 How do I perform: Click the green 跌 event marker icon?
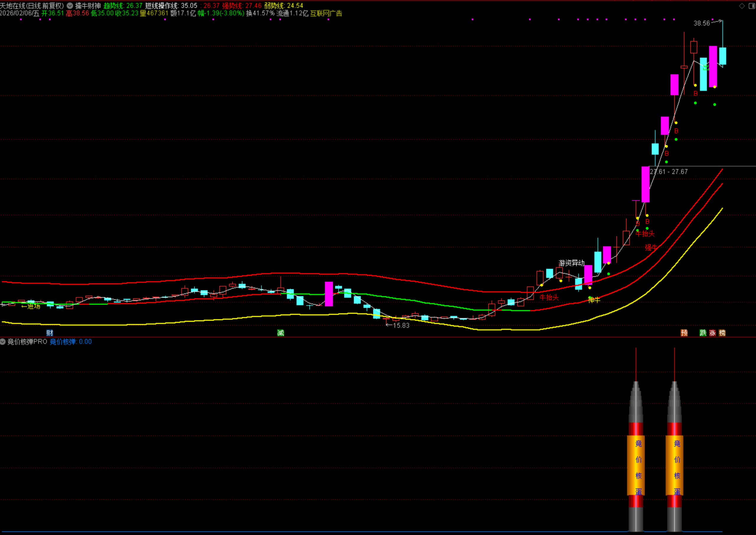pyautogui.click(x=703, y=333)
